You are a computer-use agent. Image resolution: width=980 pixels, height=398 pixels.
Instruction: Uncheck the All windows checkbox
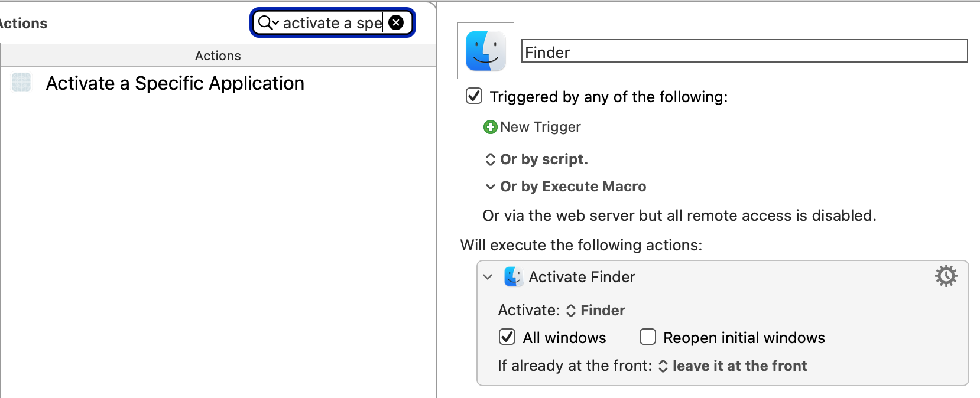point(507,337)
